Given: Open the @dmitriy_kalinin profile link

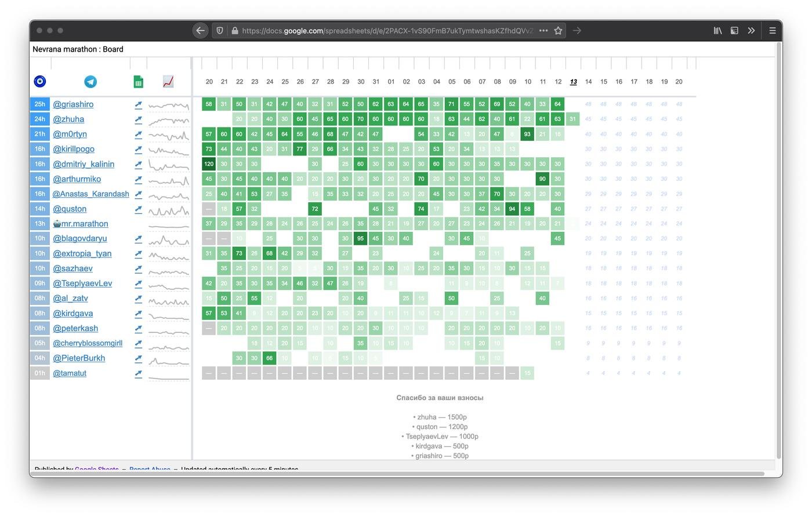Looking at the screenshot, I should (x=84, y=164).
